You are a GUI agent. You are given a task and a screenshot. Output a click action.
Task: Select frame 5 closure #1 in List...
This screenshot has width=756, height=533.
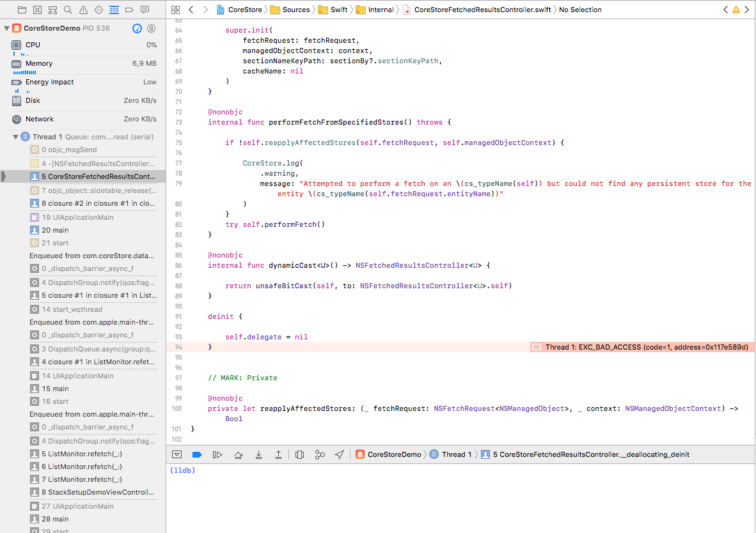tap(93, 295)
